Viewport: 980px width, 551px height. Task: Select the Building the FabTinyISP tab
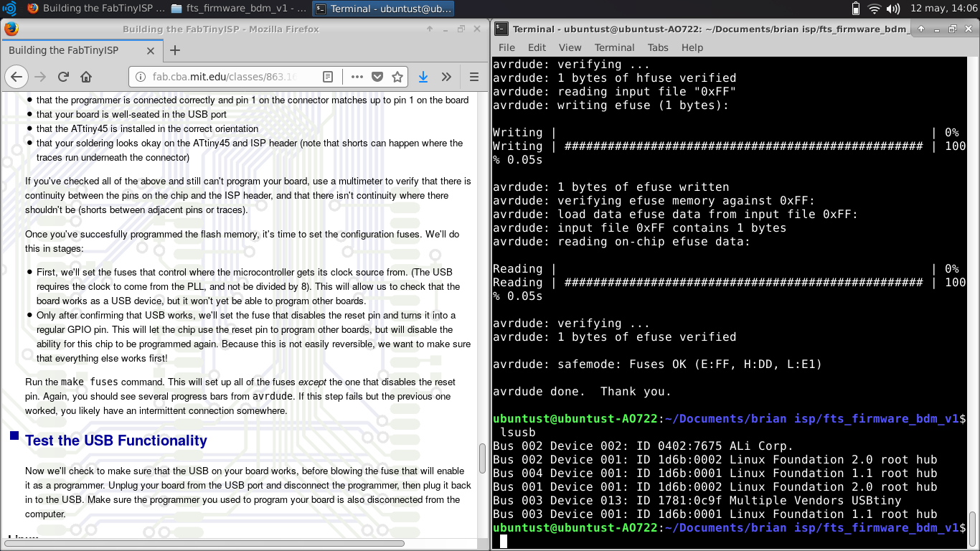[80, 51]
